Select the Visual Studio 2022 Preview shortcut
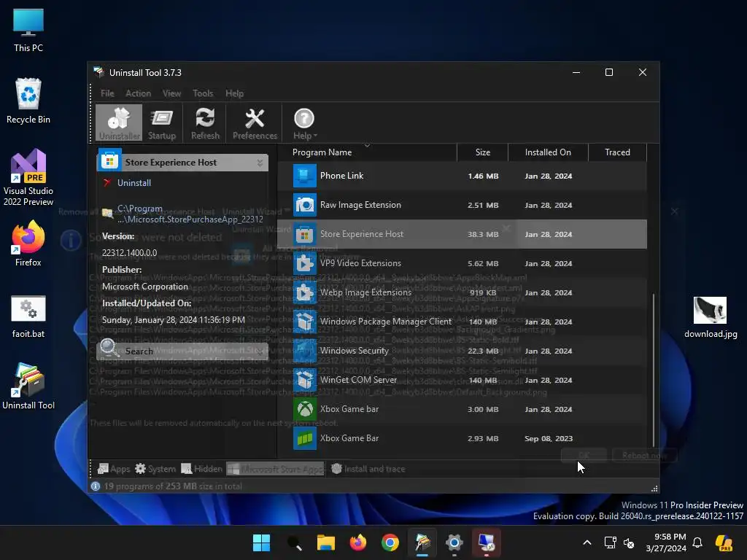 click(x=28, y=178)
